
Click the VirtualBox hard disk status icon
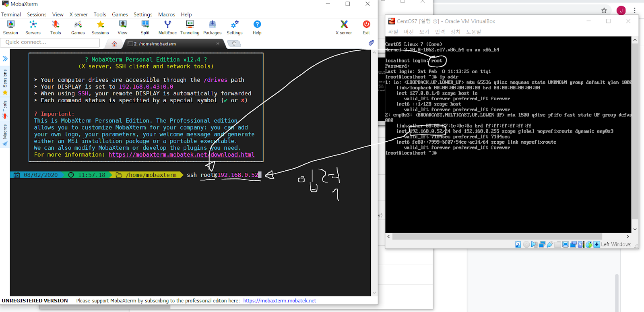[518, 244]
